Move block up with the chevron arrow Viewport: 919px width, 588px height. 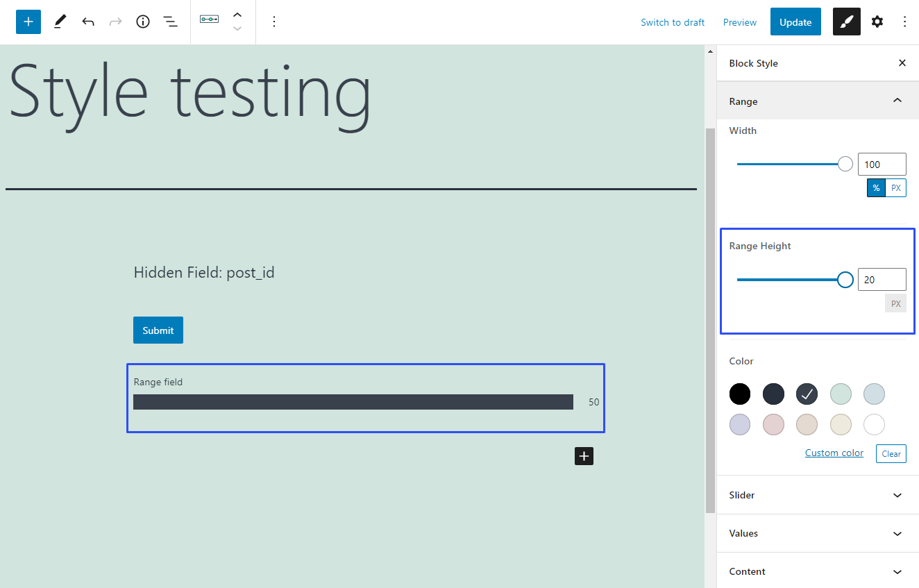coord(237,15)
